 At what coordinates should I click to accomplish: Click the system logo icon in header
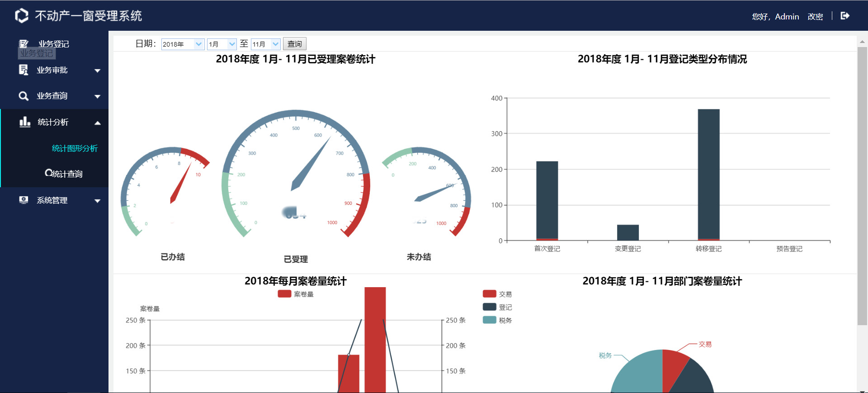[x=22, y=16]
